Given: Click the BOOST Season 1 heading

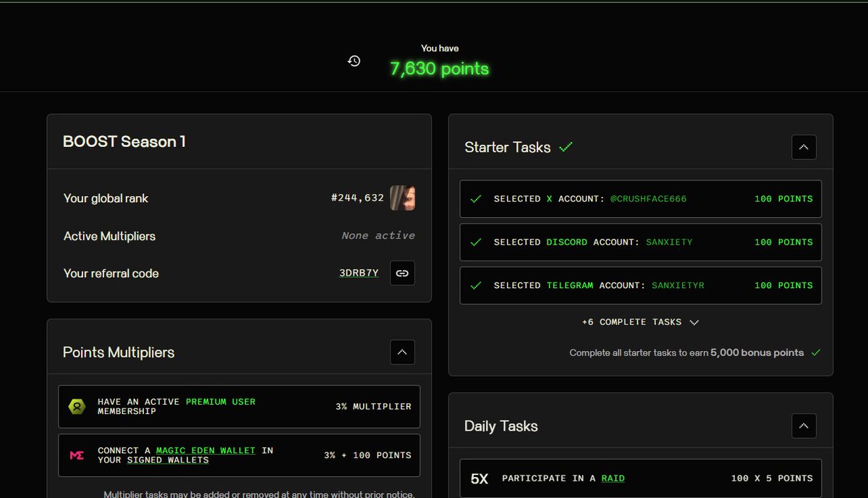Looking at the screenshot, I should pyautogui.click(x=124, y=142).
